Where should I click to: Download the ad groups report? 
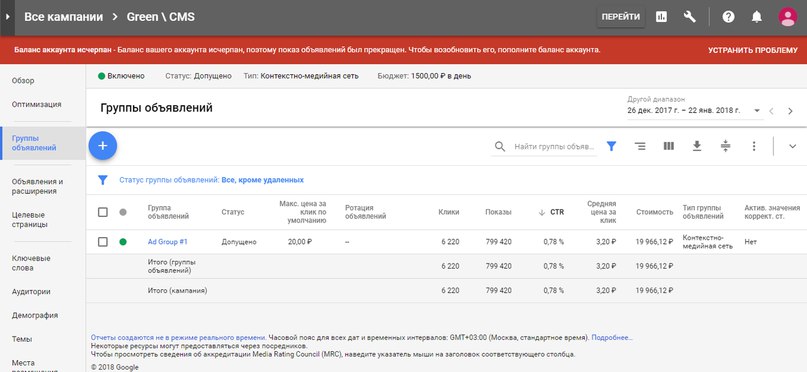pyautogui.click(x=697, y=146)
